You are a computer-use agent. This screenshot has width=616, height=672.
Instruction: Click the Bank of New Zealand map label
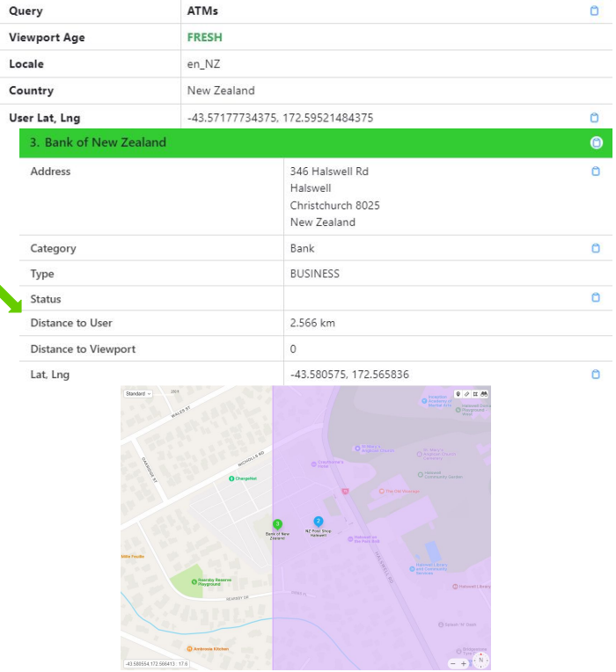click(x=277, y=536)
